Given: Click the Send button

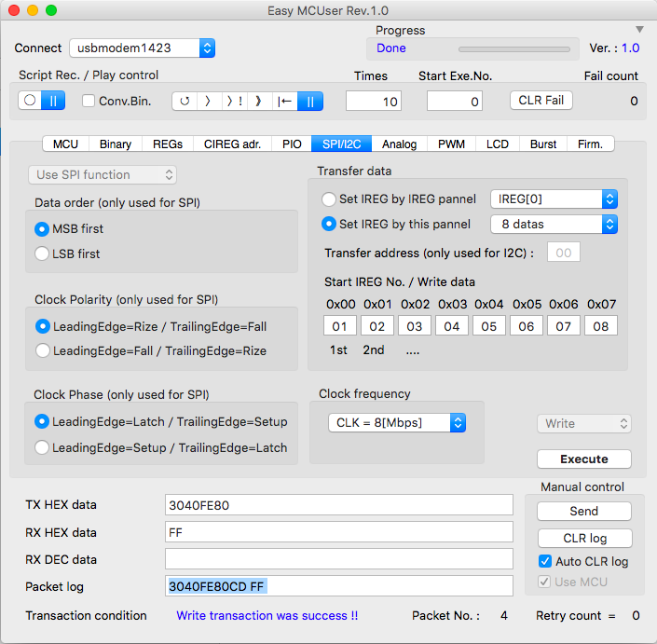Looking at the screenshot, I should click(x=584, y=511).
